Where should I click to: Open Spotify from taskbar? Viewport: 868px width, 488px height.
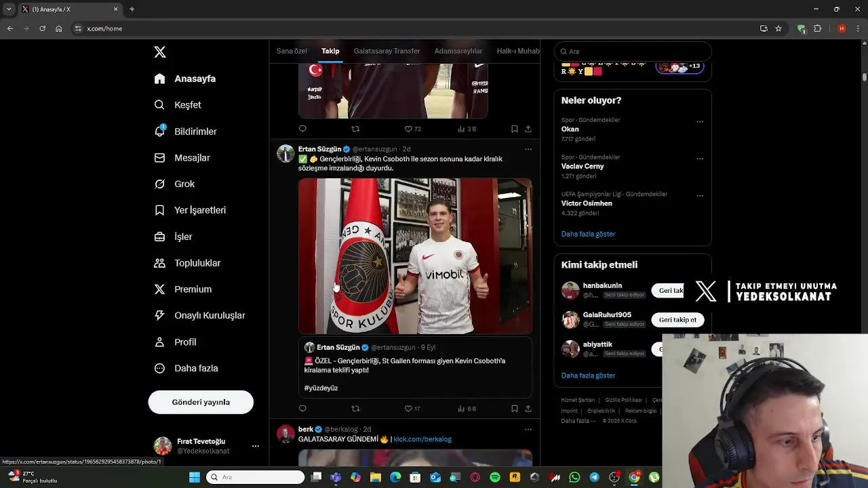click(x=495, y=477)
